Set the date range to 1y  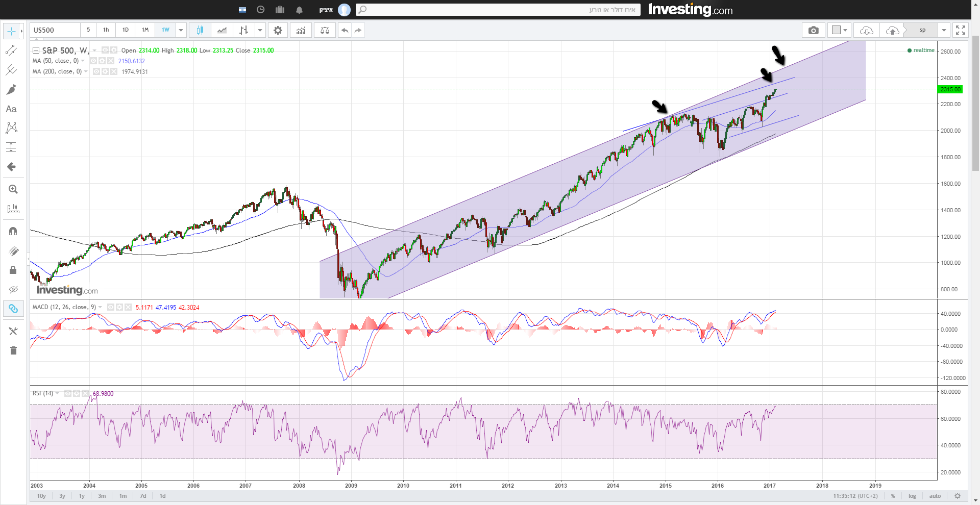82,496
